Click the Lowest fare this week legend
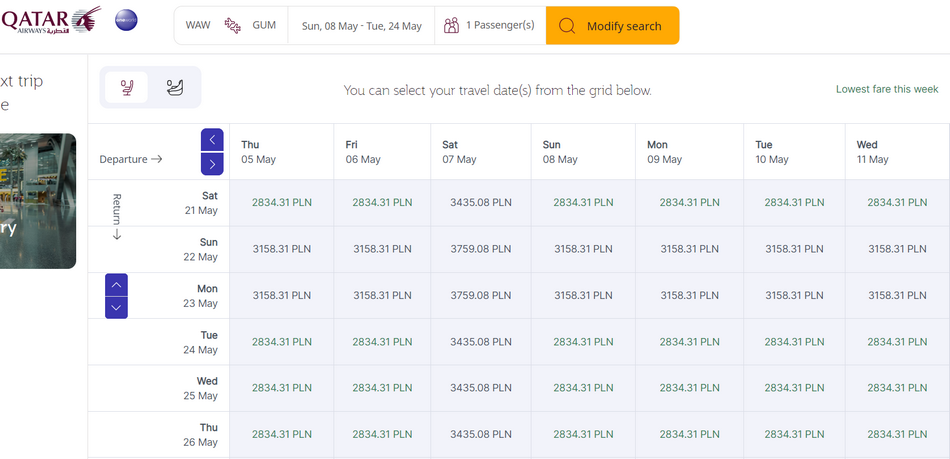Image resolution: width=950 pixels, height=459 pixels. coord(887,89)
